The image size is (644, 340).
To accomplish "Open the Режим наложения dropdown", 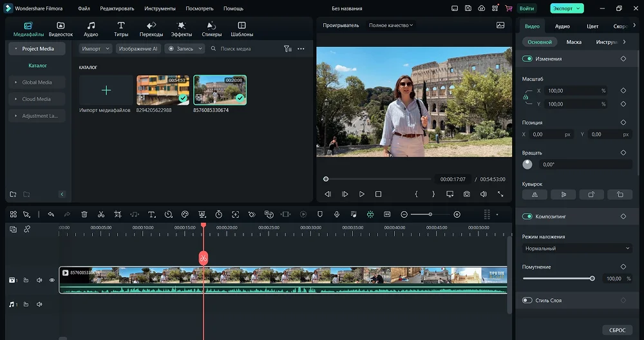I will 577,249.
